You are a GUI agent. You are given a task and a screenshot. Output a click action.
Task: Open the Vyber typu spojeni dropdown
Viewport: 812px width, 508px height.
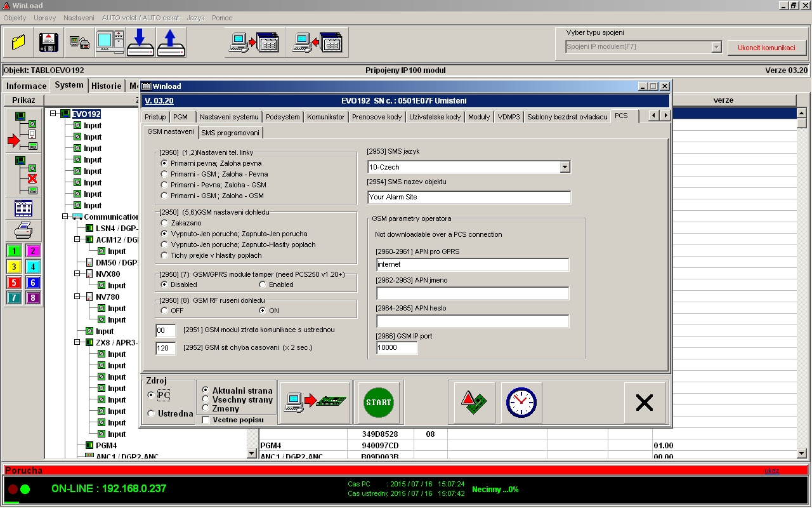click(x=716, y=47)
